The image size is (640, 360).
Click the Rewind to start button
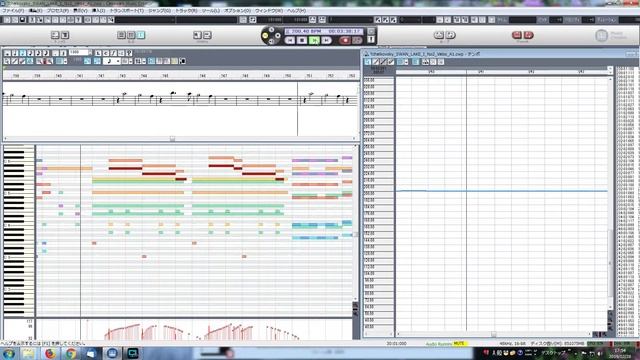coord(290,40)
